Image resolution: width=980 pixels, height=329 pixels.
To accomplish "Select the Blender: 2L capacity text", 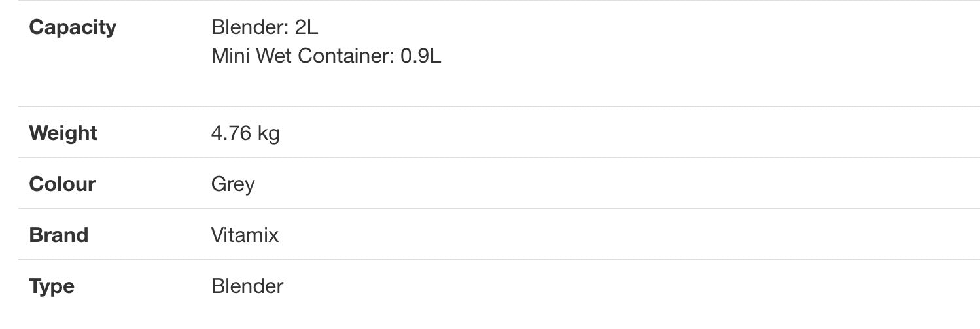I will (x=265, y=27).
